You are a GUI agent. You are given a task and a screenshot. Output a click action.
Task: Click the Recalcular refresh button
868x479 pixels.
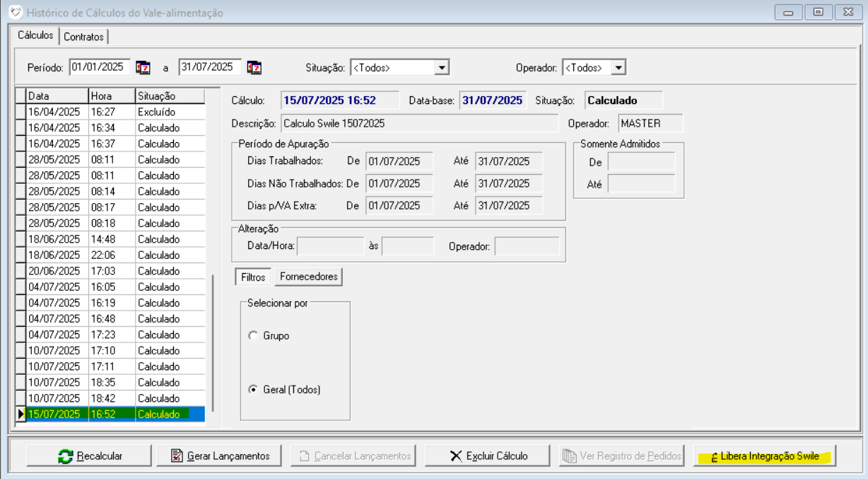[x=89, y=456]
